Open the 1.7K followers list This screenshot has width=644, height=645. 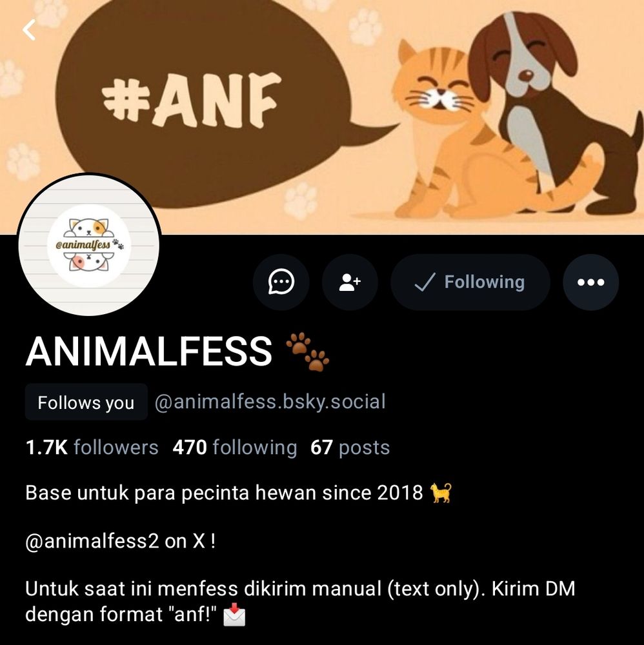tap(92, 448)
